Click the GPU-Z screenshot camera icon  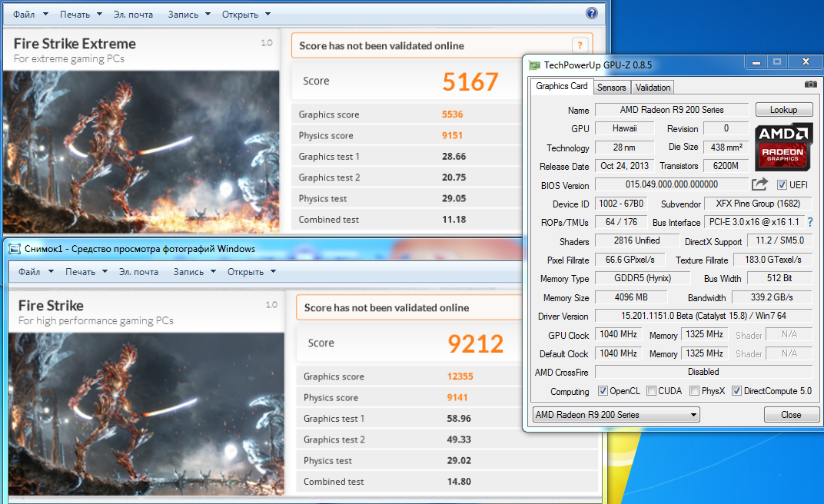click(x=811, y=85)
